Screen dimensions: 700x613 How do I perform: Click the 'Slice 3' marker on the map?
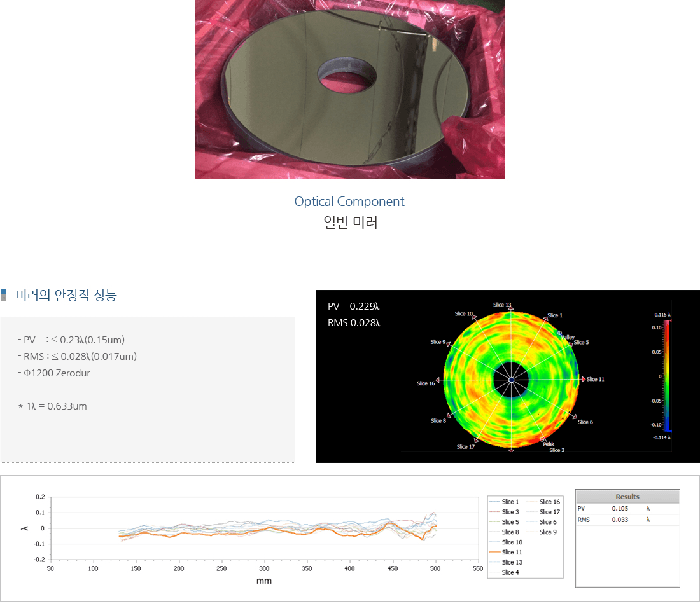pos(557,450)
